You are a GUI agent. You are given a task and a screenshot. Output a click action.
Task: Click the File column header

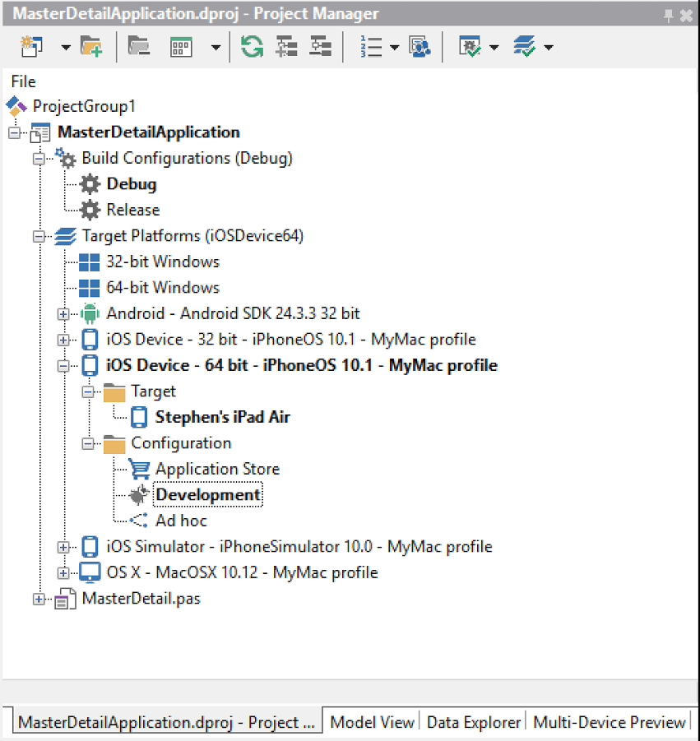pos(23,81)
